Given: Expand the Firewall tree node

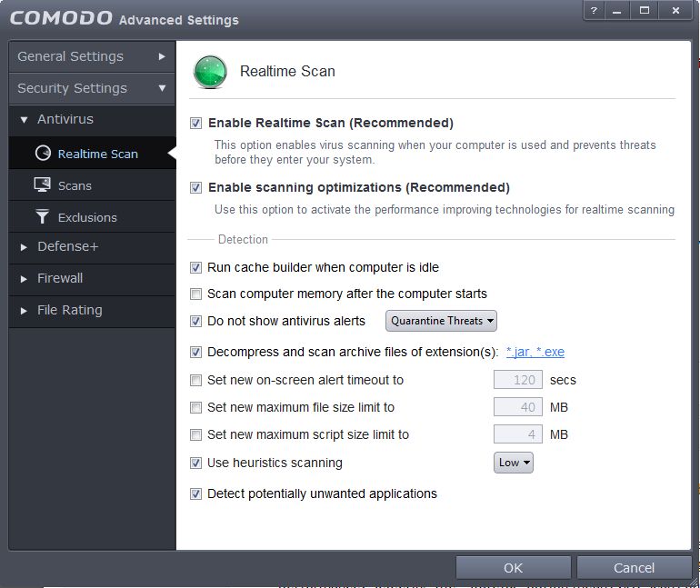Looking at the screenshot, I should pos(25,279).
